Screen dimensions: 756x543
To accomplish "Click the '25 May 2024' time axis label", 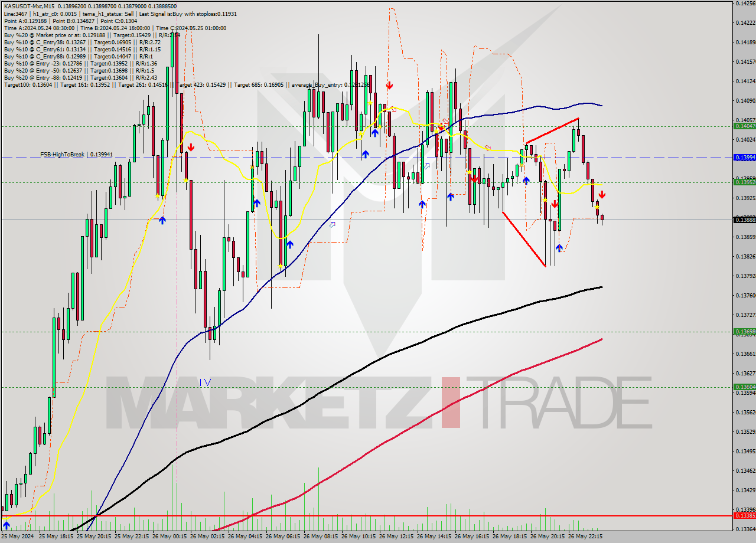I will 17,537.
